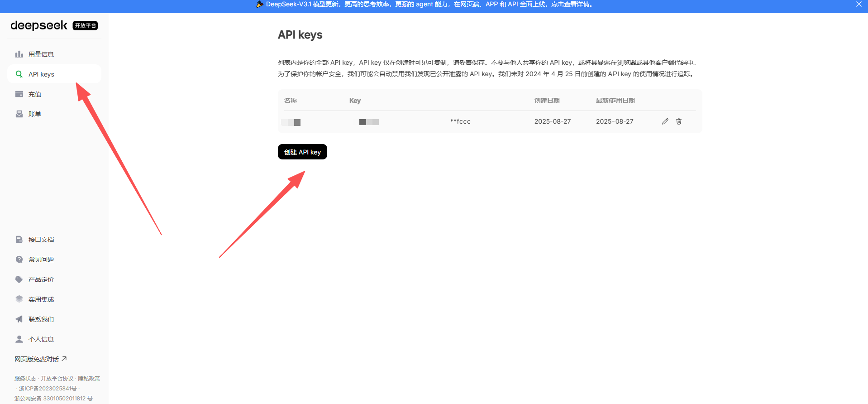
Task: Click the person icon beside 个人信息
Action: click(x=19, y=339)
